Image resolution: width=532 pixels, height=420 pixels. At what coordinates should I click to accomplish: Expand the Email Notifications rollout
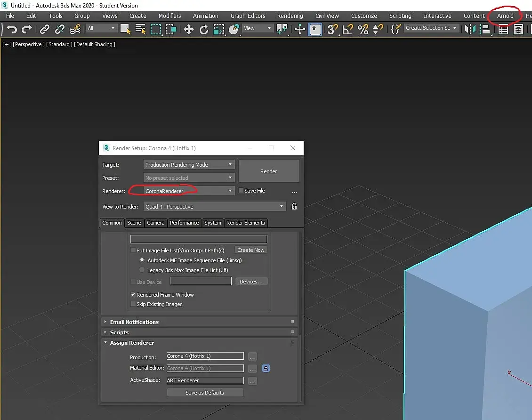134,322
